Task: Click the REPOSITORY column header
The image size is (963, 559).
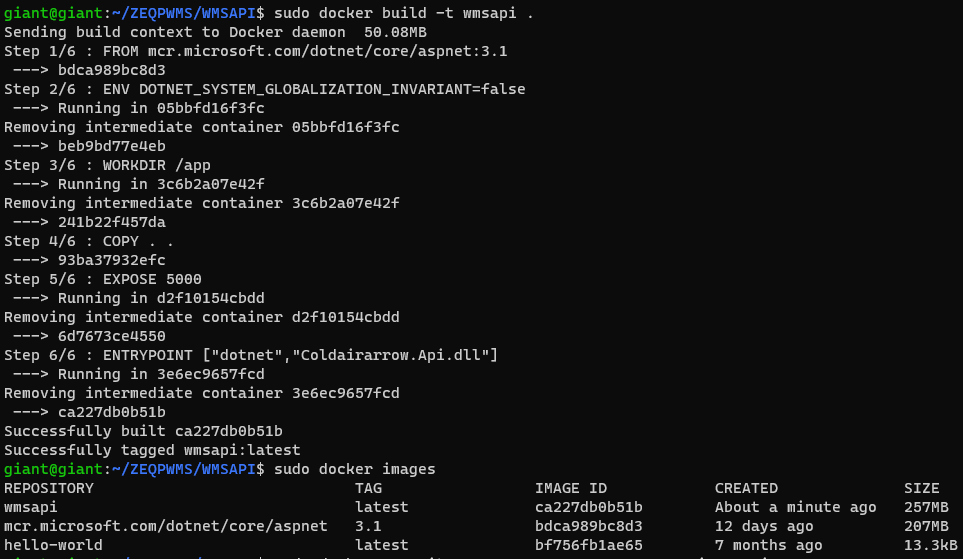Action: point(49,488)
